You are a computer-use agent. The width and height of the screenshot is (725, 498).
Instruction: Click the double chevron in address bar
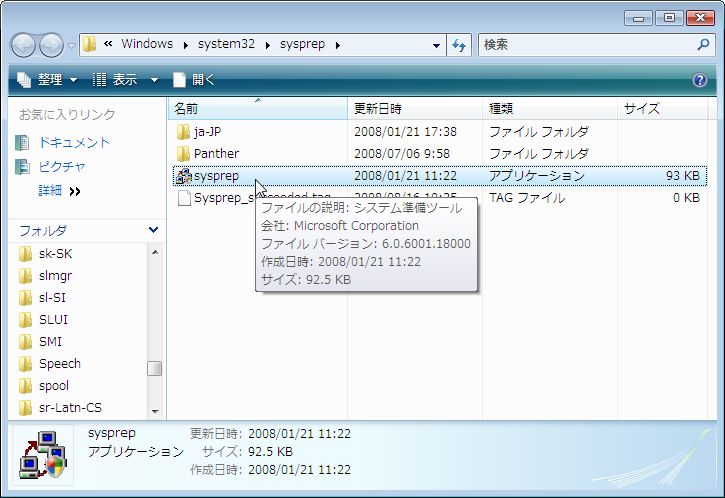tap(108, 44)
